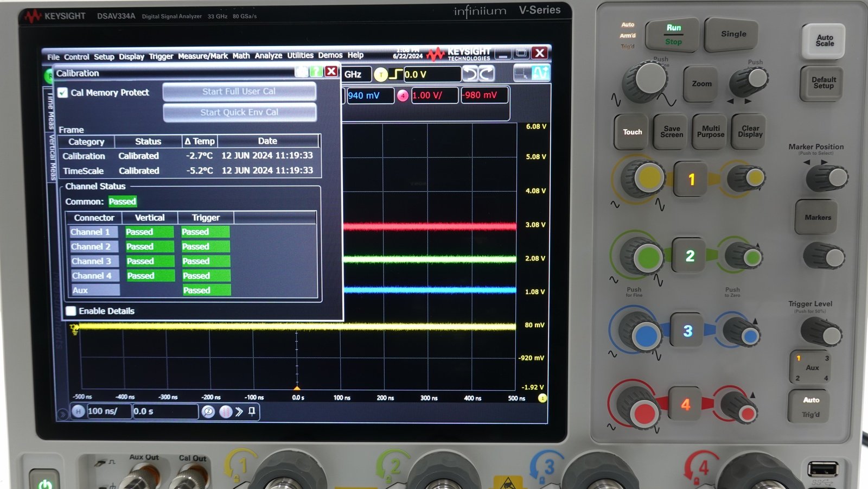Click the yellow trigger T icon
Viewport: 868px width, 489px height.
[x=381, y=74]
